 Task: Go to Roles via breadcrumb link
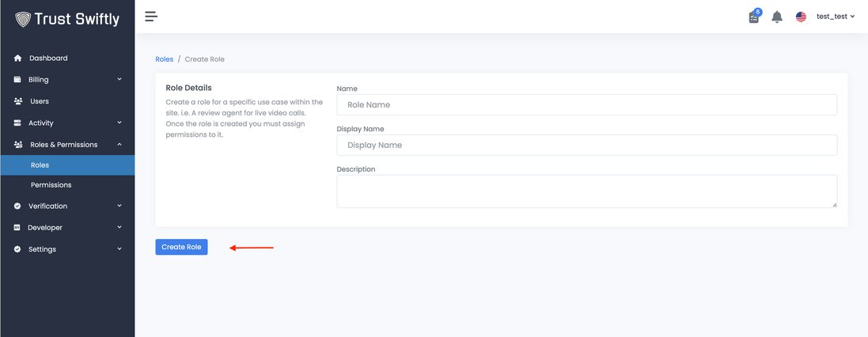point(164,59)
